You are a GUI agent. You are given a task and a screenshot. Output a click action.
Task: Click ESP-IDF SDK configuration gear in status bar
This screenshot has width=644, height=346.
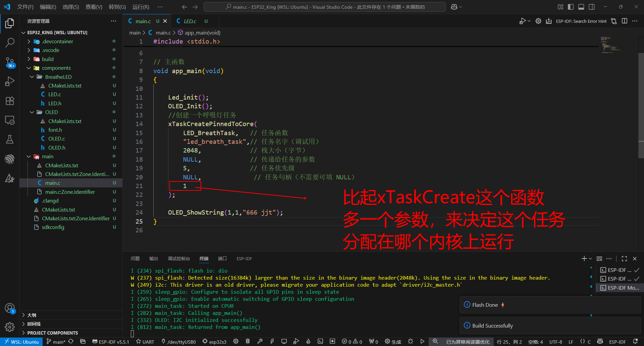pos(236,341)
